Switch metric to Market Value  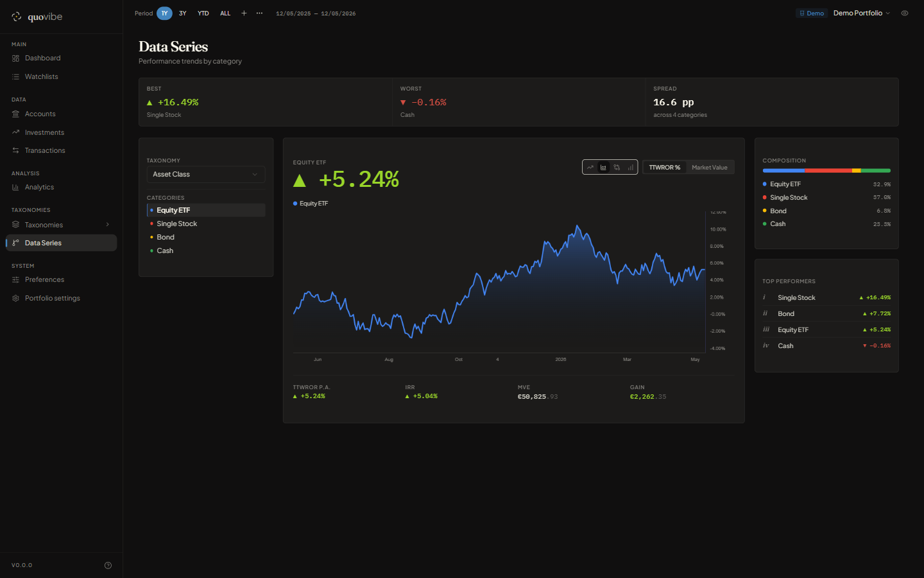point(710,168)
